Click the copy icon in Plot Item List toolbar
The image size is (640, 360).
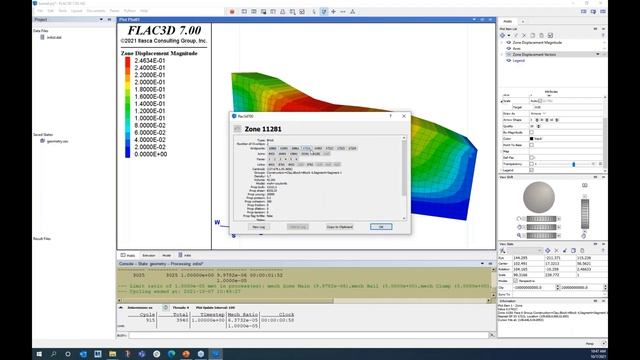click(x=533, y=36)
